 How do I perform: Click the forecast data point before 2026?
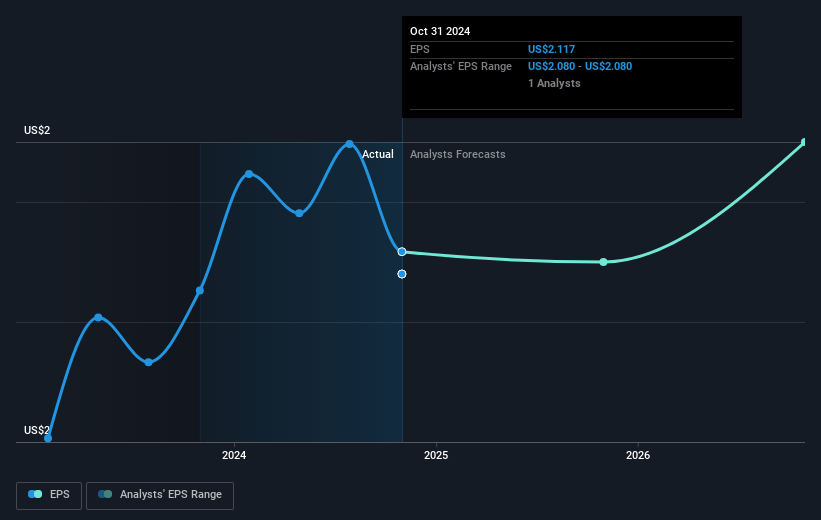click(x=604, y=262)
